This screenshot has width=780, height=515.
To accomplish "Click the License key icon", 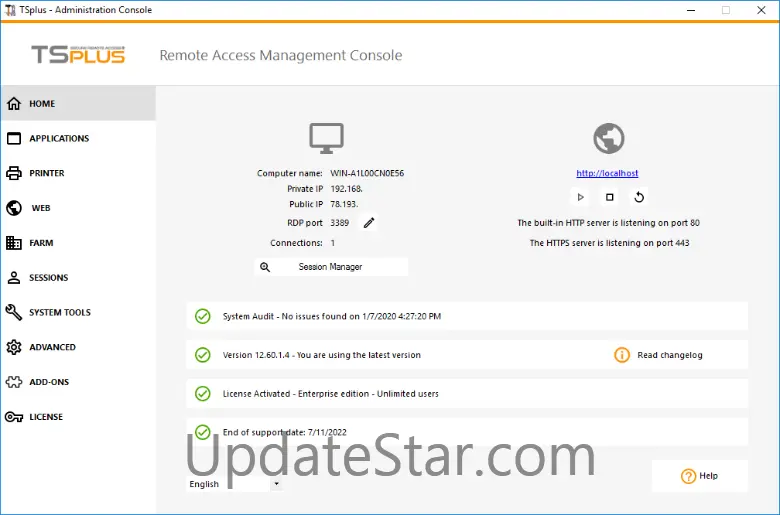I will (x=14, y=417).
